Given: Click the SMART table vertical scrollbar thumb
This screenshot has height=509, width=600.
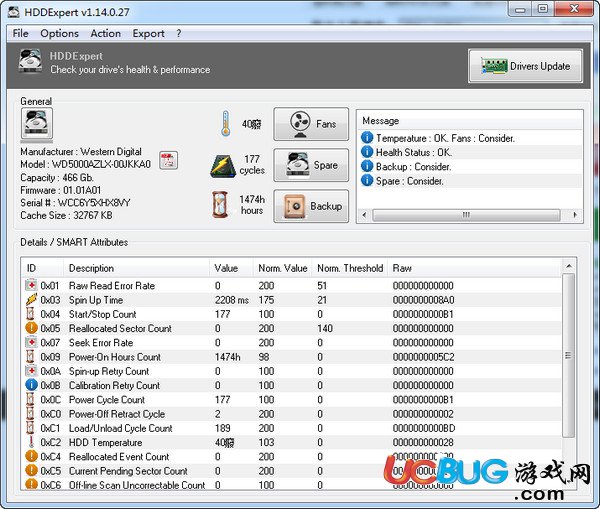Looking at the screenshot, I should coord(569,356).
